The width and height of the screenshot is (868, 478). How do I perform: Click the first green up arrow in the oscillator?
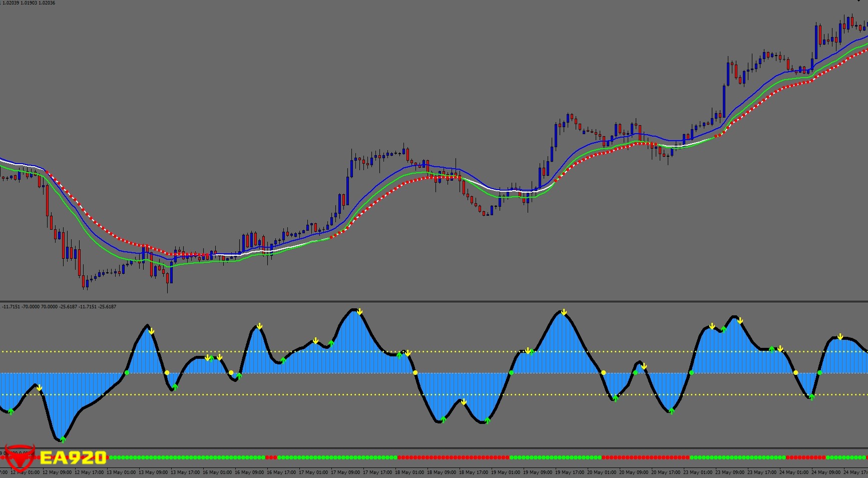point(11,411)
